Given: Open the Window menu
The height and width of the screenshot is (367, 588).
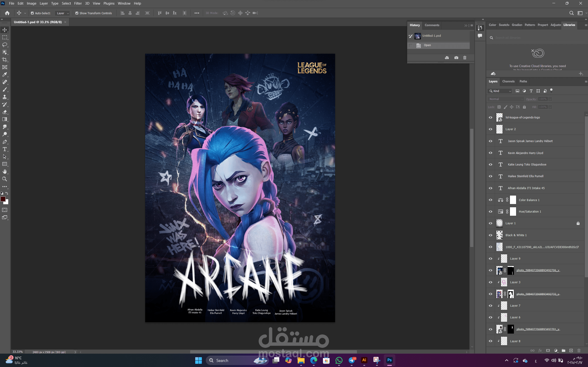Looking at the screenshot, I should pyautogui.click(x=124, y=3).
